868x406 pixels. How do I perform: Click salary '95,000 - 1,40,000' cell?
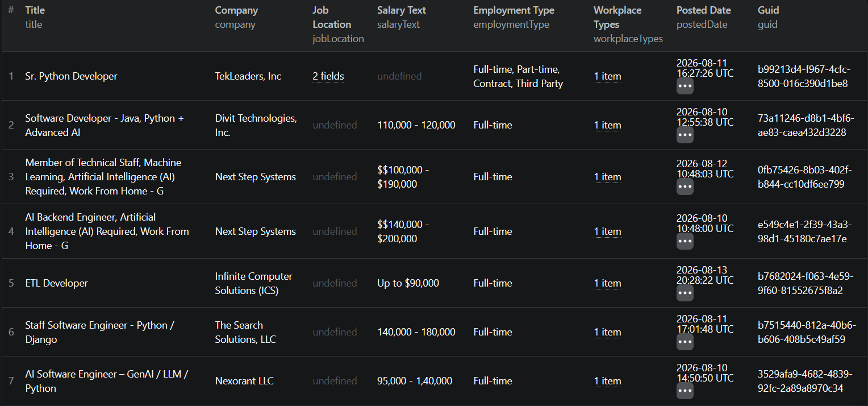click(415, 381)
